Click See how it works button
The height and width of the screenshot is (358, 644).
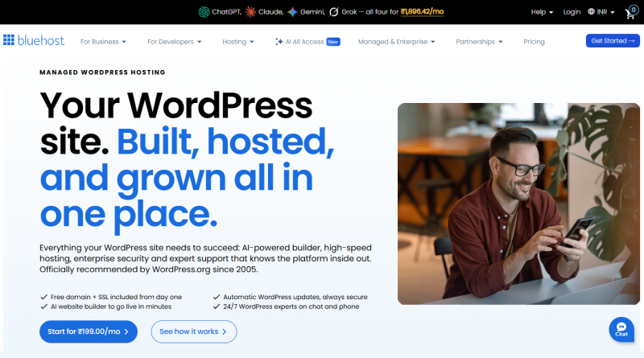[194, 331]
